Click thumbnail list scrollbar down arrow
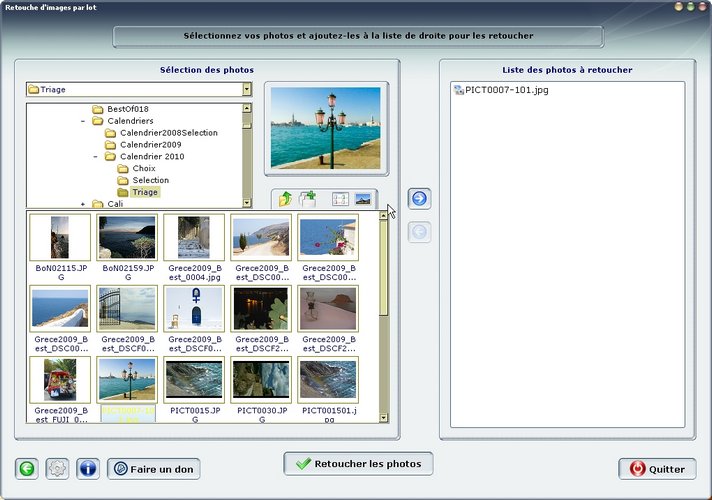The height and width of the screenshot is (500, 712). coord(383,415)
